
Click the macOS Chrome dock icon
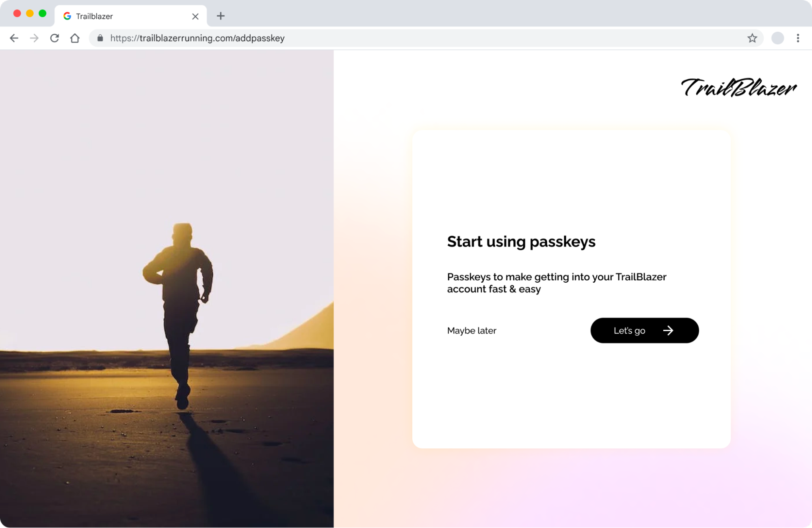coord(67,16)
